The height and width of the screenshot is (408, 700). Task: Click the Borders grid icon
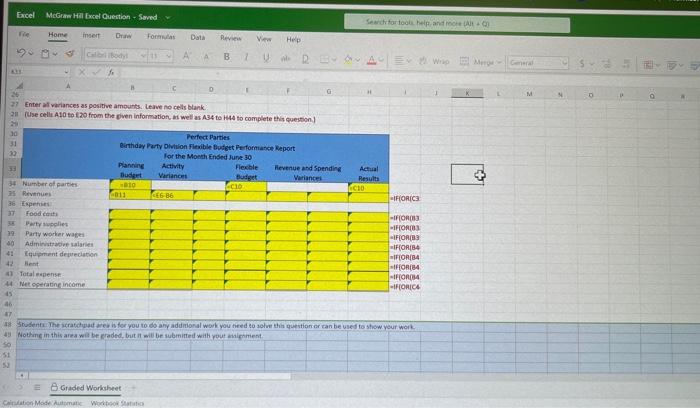click(x=325, y=59)
